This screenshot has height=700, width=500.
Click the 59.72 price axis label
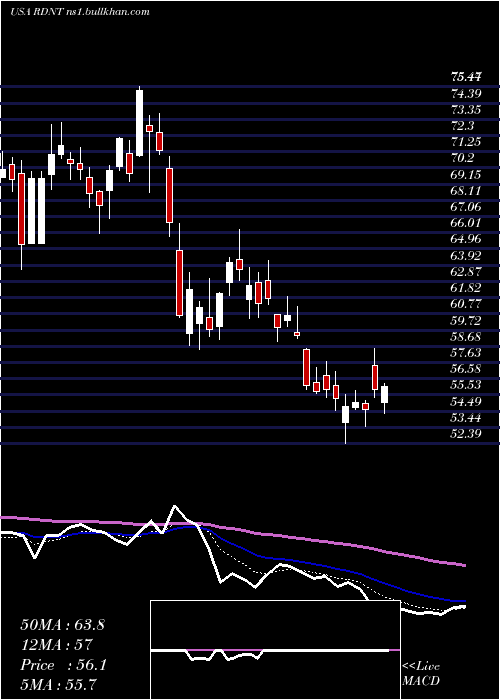(x=466, y=320)
